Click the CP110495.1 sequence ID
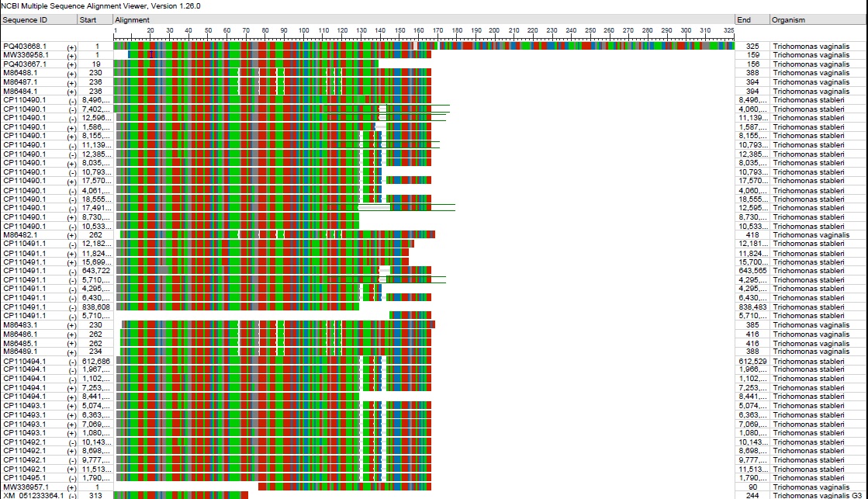Viewport: 868px width, 499px height. (24, 477)
